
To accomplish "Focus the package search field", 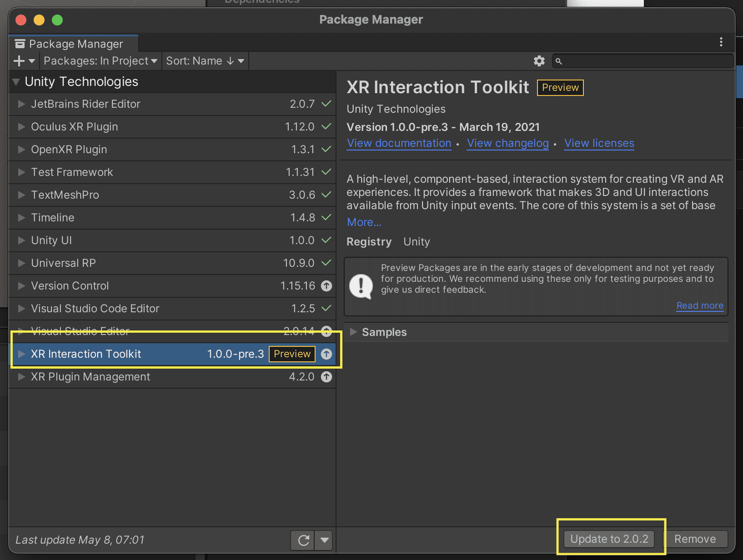I will (x=643, y=61).
